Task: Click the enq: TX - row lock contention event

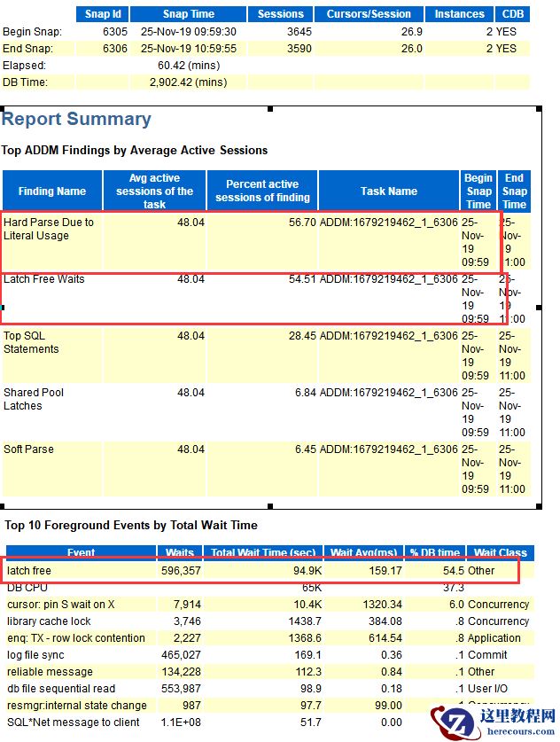Action: pyautogui.click(x=76, y=638)
